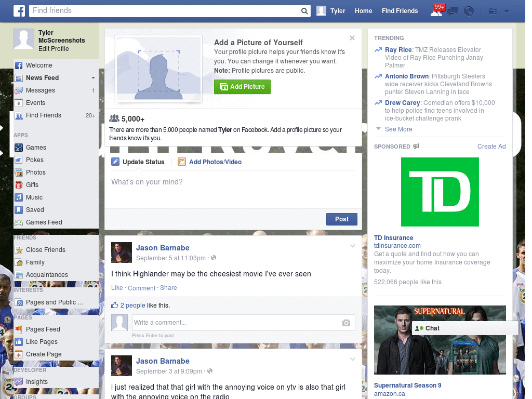Open the Chat bar

[x=465, y=328]
